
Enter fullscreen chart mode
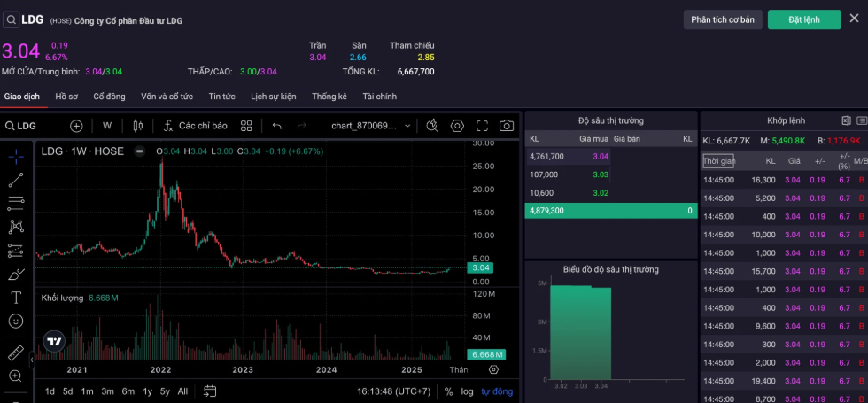(x=482, y=126)
